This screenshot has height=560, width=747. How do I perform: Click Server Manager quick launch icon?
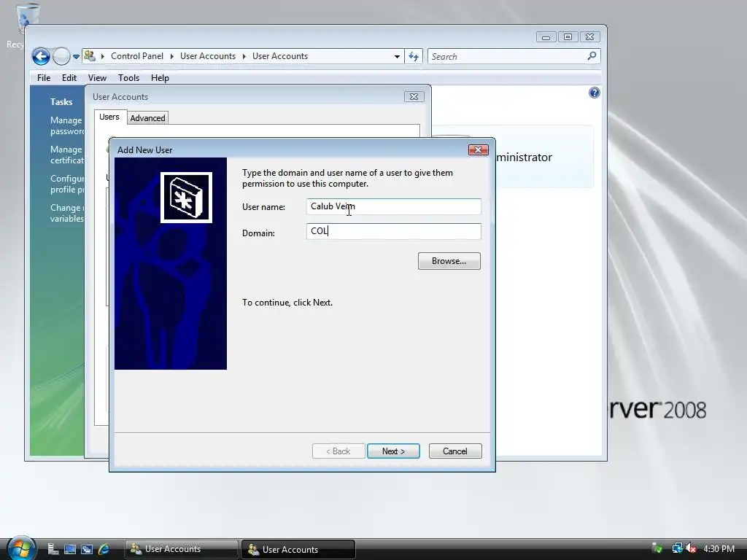pos(53,549)
